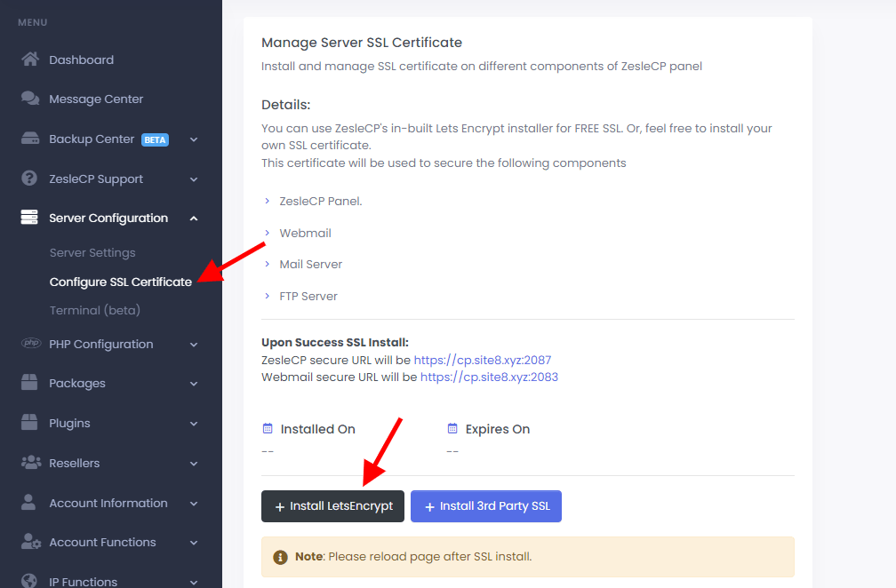The width and height of the screenshot is (896, 588).
Task: Click the Manage Server SSL Certificate heading
Action: pos(362,43)
